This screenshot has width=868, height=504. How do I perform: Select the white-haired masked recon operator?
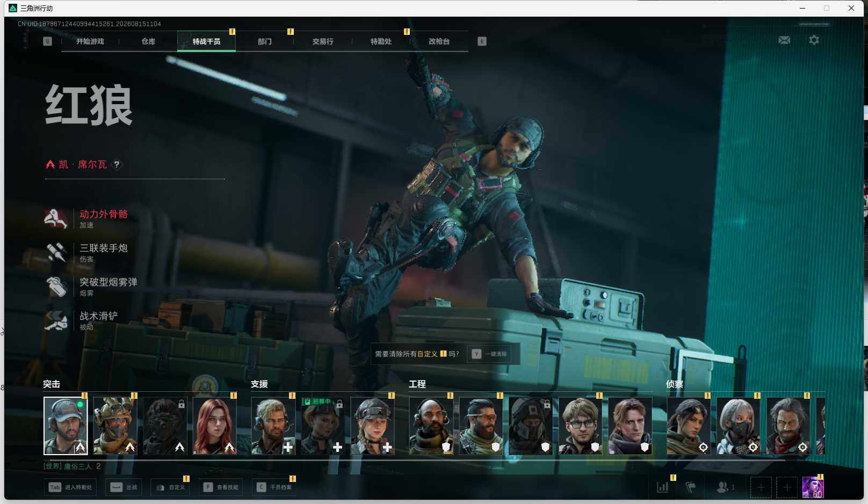tap(738, 426)
